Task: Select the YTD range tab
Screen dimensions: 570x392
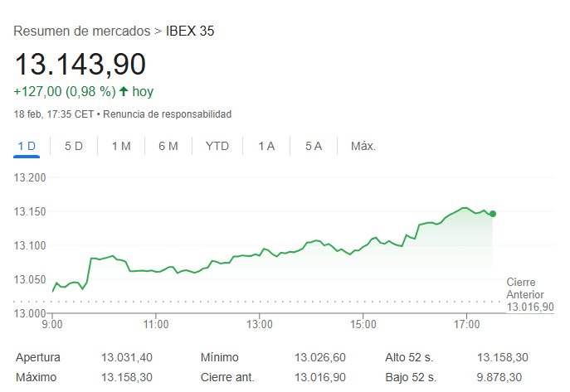Action: 217,146
